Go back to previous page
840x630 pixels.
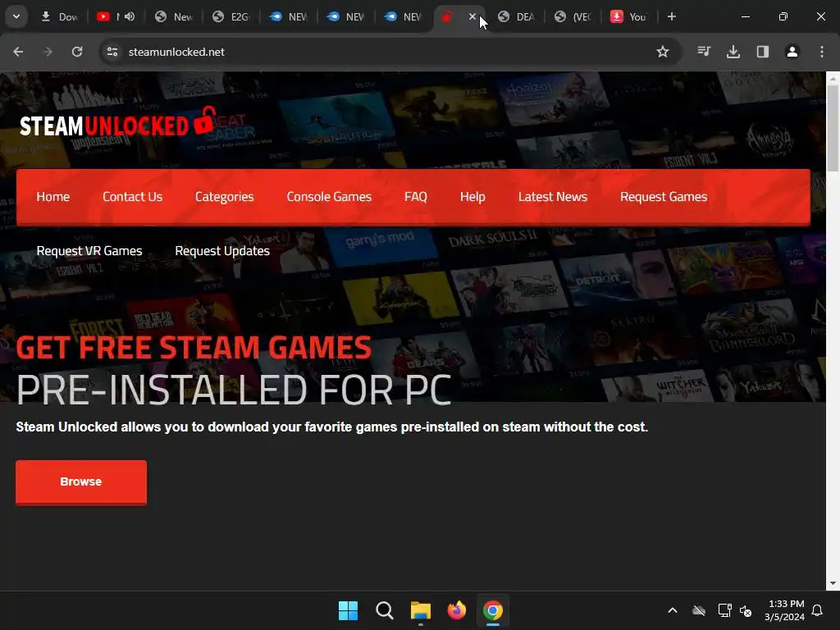click(x=18, y=52)
